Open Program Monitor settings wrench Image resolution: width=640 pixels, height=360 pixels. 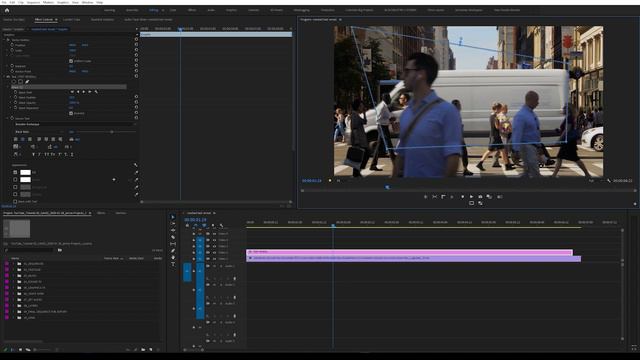pyautogui.click(x=609, y=180)
